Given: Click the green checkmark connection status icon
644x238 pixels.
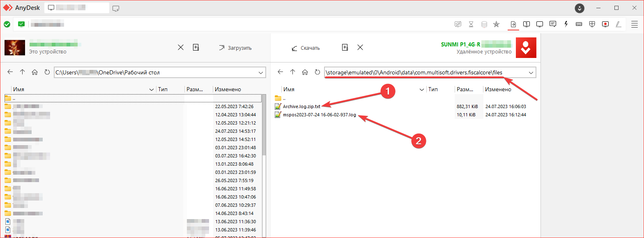Looking at the screenshot, I should click(7, 24).
